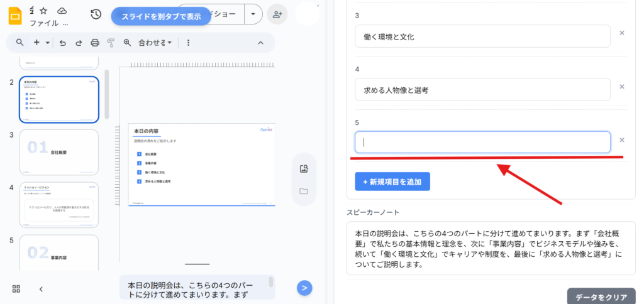Remove item 4 with its X button
This screenshot has width=644, height=304.
pos(622,87)
